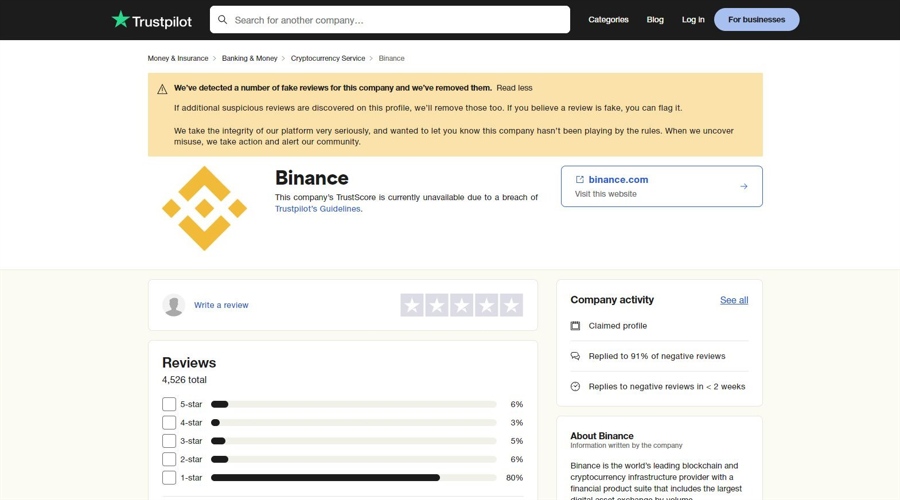This screenshot has width=900, height=500.
Task: Visit the binance.com website link
Action: coord(618,180)
